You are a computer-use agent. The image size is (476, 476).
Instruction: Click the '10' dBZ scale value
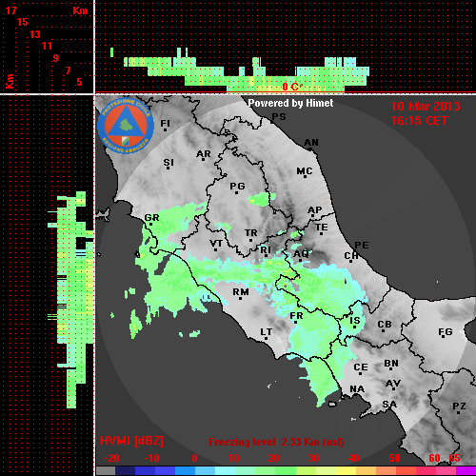[x=234, y=458]
